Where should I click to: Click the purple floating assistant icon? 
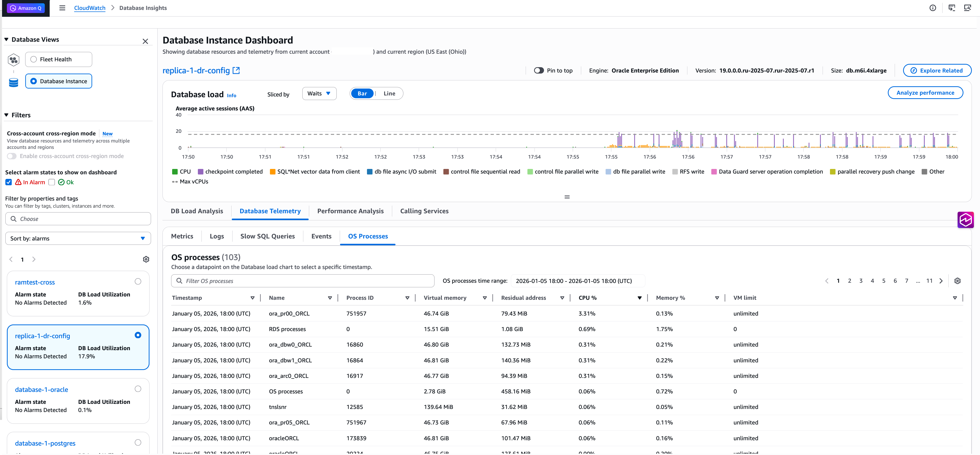point(965,220)
